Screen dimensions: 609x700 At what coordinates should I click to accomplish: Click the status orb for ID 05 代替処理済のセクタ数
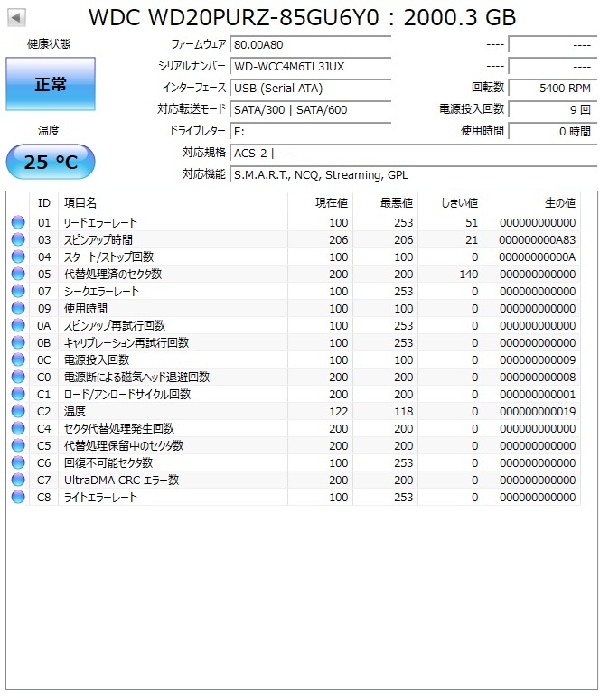[x=18, y=274]
